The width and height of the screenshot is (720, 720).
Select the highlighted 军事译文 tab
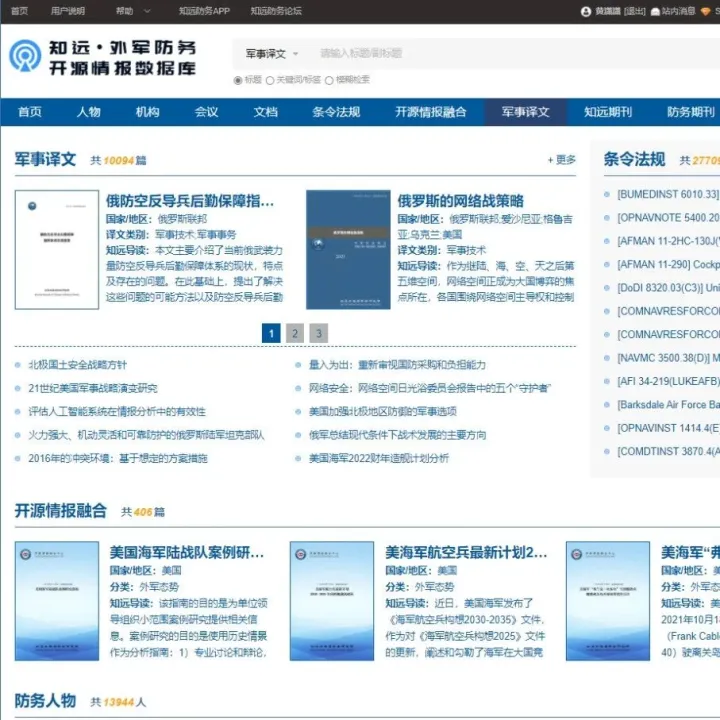[525, 112]
